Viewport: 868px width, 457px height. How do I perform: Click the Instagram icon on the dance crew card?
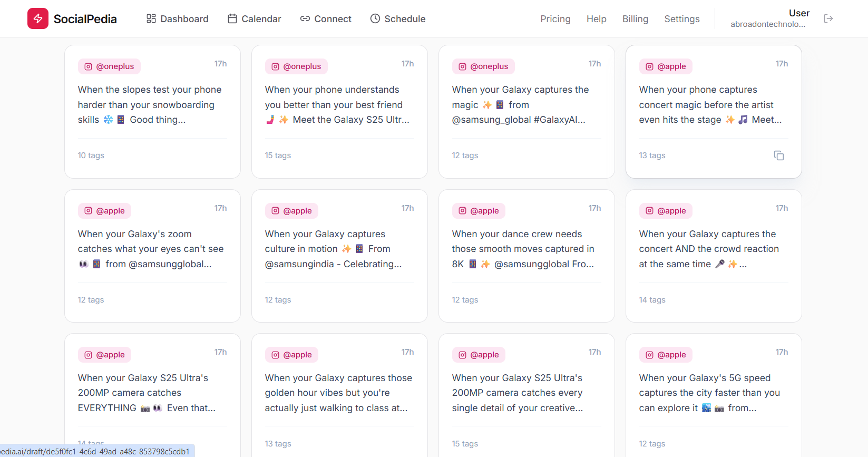(462, 211)
